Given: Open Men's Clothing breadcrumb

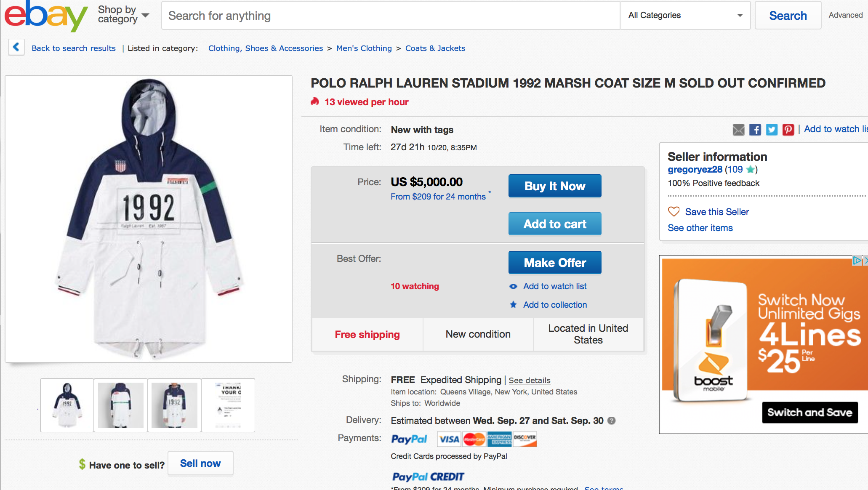Looking at the screenshot, I should pyautogui.click(x=364, y=48).
